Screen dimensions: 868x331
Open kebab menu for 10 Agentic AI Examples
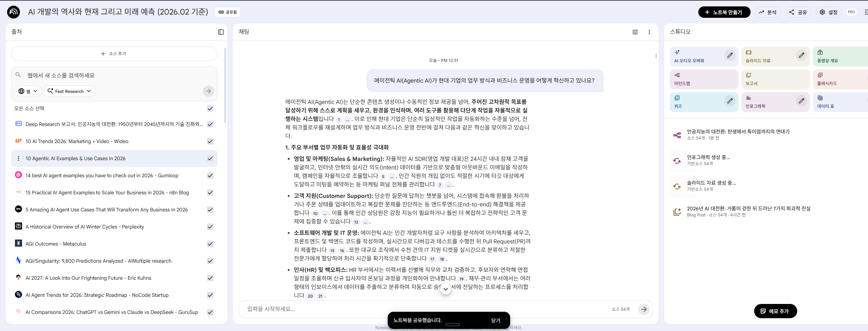pos(18,158)
